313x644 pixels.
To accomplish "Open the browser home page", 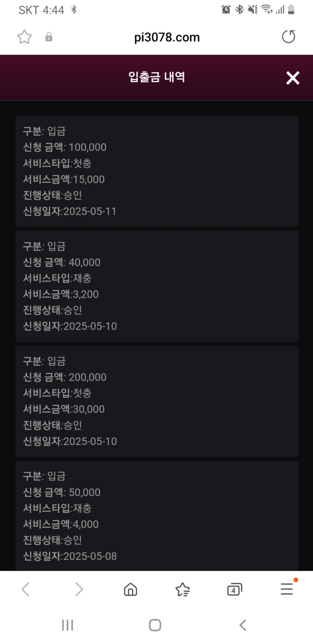I will [x=130, y=590].
